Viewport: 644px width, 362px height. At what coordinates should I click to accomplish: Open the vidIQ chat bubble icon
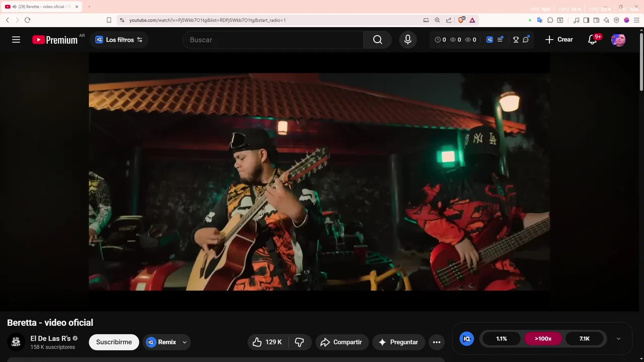[526, 39]
